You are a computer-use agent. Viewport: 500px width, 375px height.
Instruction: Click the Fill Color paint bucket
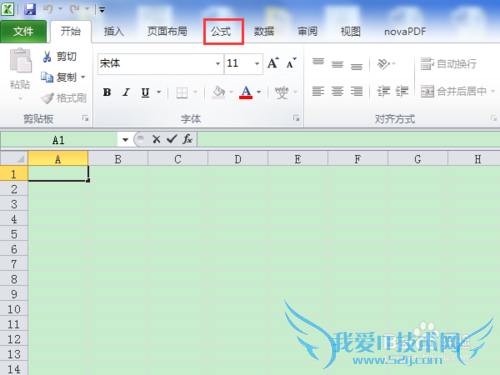click(x=219, y=92)
